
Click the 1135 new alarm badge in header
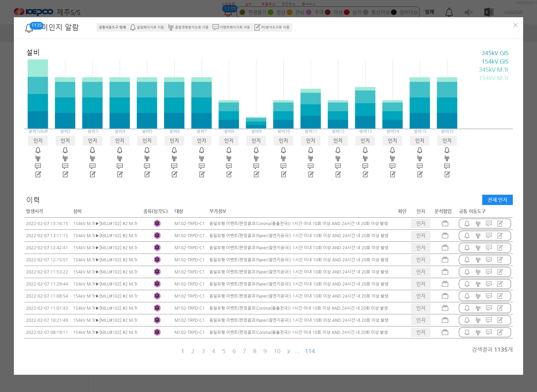point(230,9)
